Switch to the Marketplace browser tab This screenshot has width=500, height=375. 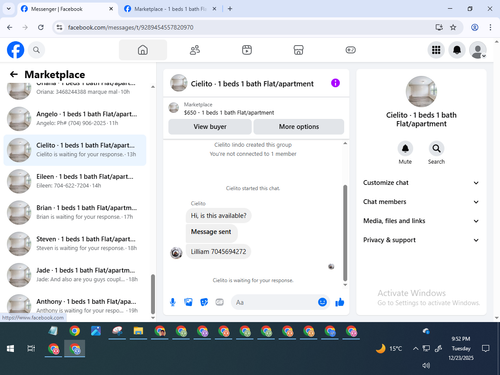pyautogui.click(x=169, y=9)
